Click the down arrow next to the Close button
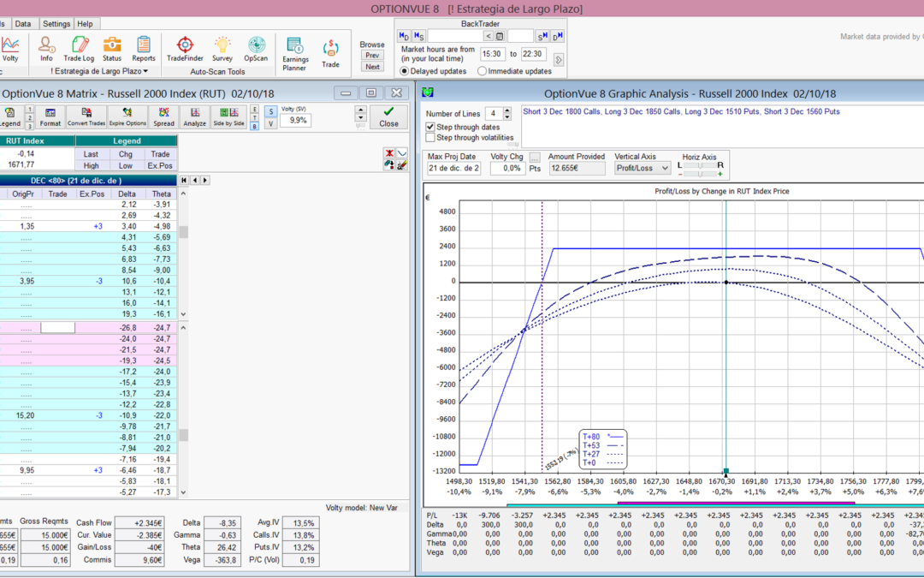The width and height of the screenshot is (924, 578). coord(361,118)
